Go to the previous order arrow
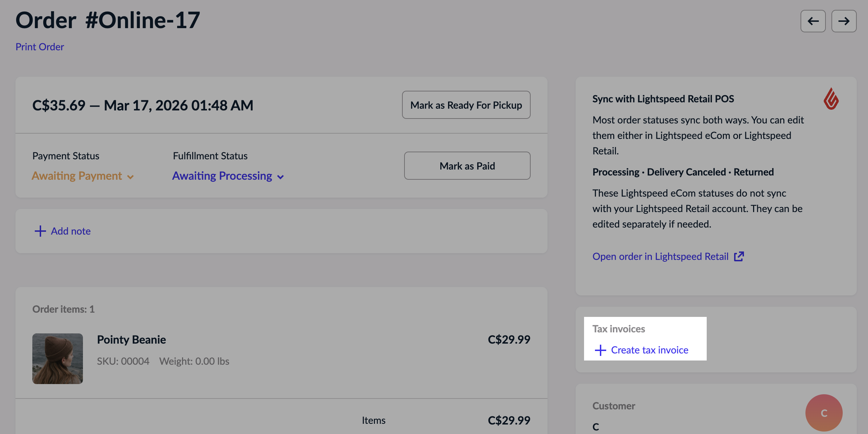868x434 pixels. click(x=813, y=21)
